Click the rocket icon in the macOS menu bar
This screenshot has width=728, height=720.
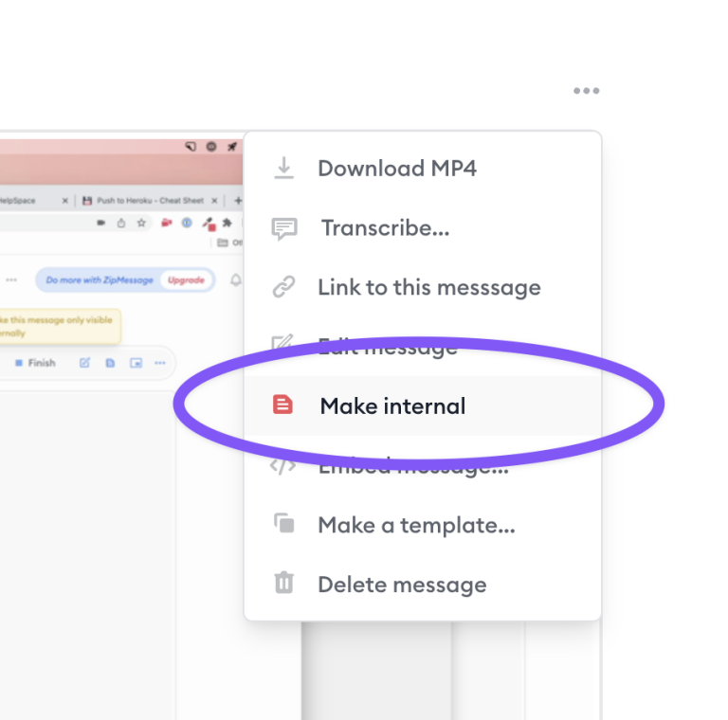tap(231, 147)
